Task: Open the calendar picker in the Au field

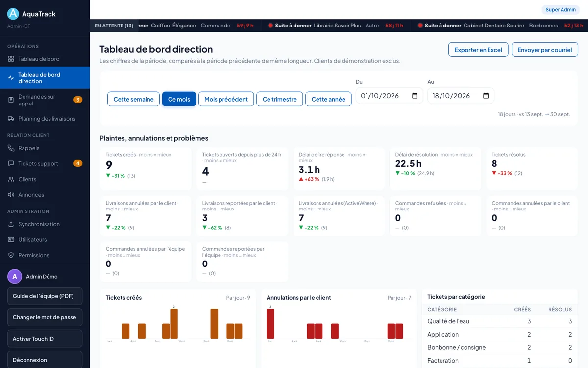Action: coord(486,96)
